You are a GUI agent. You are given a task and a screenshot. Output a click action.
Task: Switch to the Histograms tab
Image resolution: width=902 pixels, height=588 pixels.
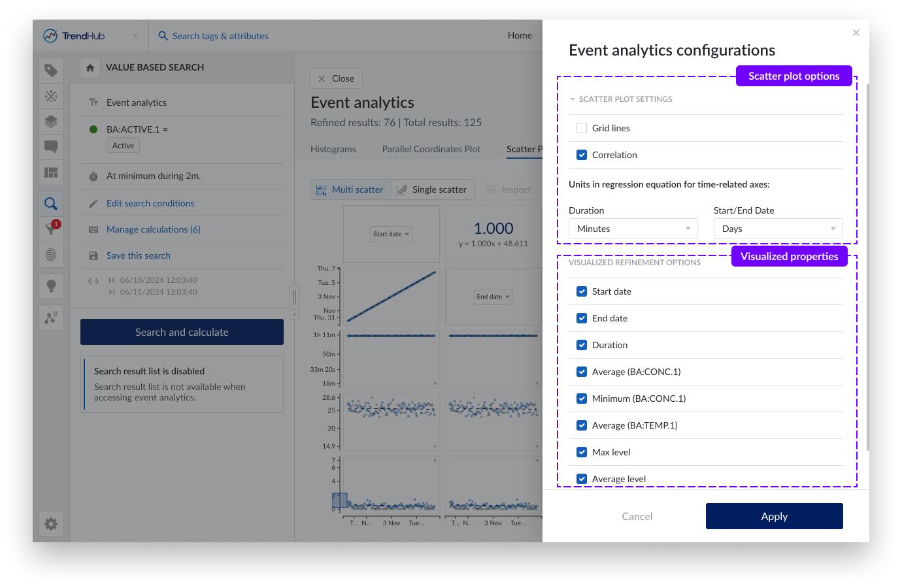pos(333,149)
